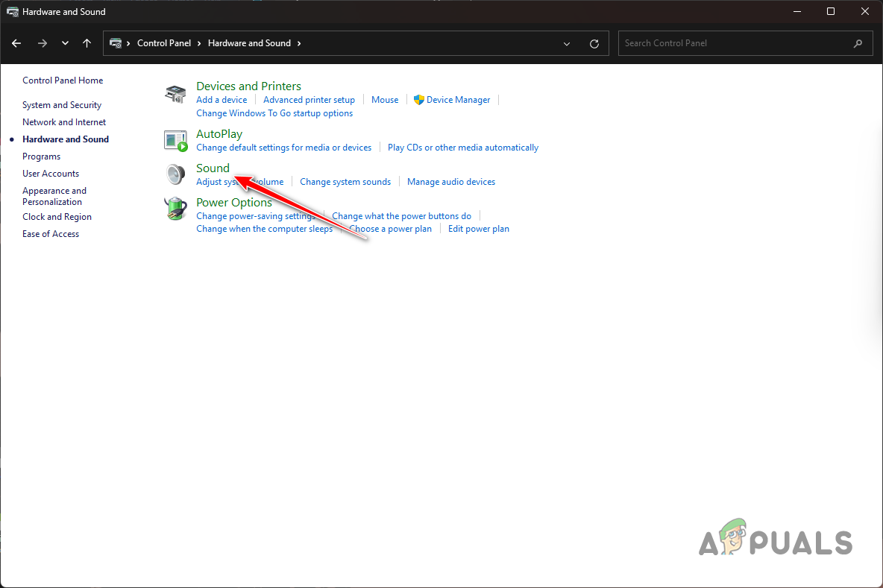Click the Devices and Printers icon
Image resolution: width=883 pixels, height=588 pixels.
tap(175, 94)
